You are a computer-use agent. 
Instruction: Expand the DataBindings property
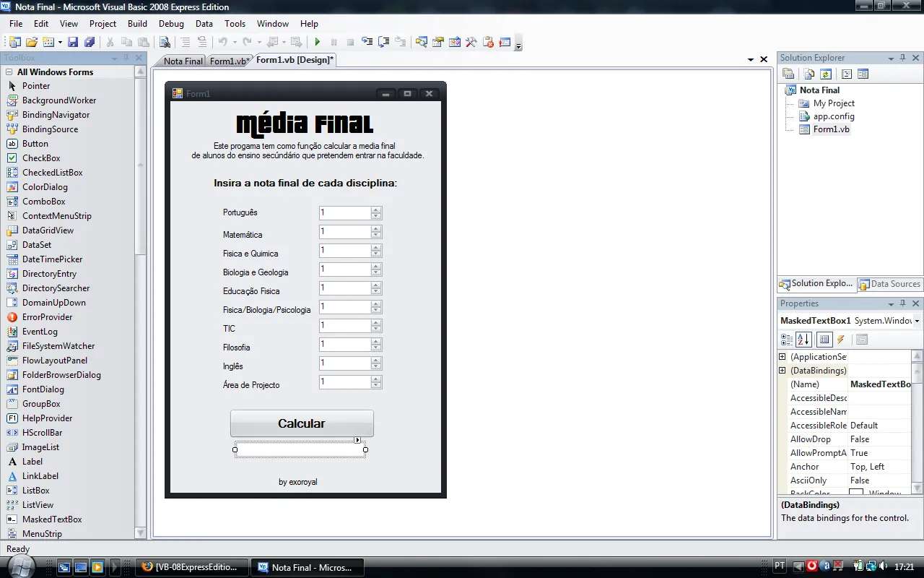pos(782,370)
